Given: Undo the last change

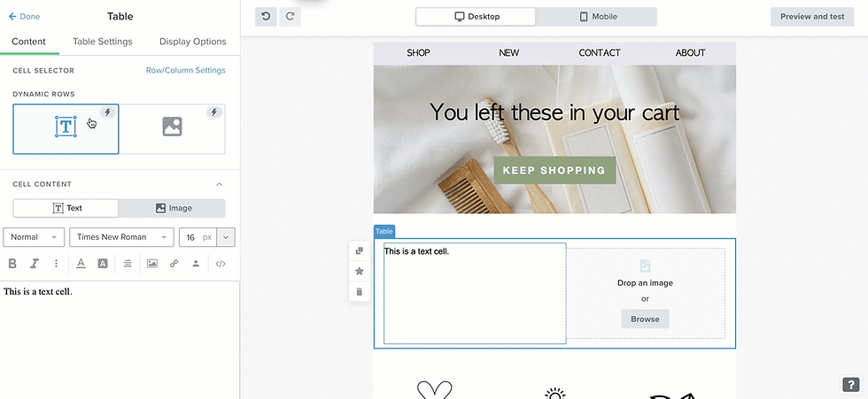Looking at the screenshot, I should coord(266,17).
